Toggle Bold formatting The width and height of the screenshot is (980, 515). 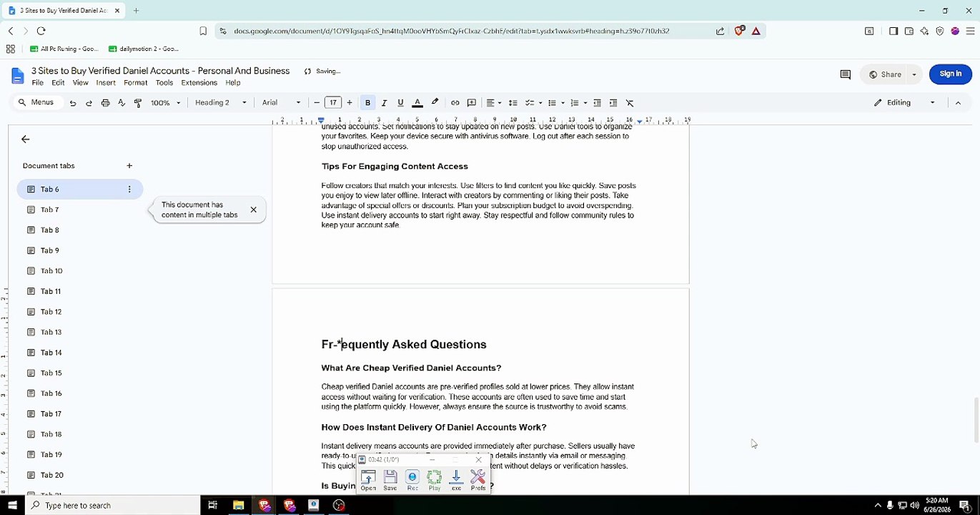(367, 103)
